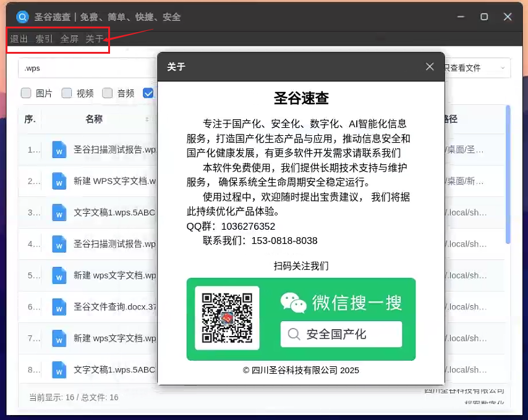Viewport: 528px width, 420px height.
Task: Click the WPS icon of 圣谷文件查询.docx
Action: click(x=59, y=306)
